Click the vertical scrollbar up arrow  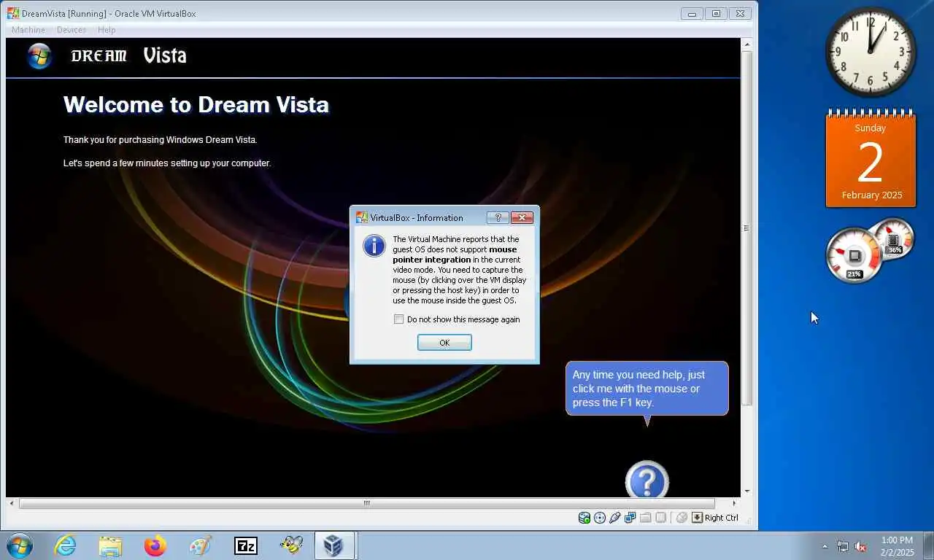point(746,44)
